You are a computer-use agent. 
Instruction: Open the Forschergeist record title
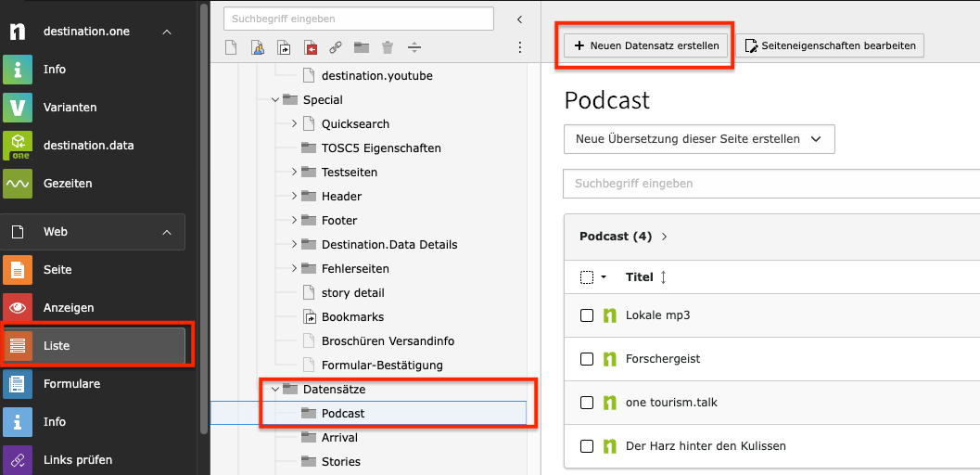tap(663, 359)
